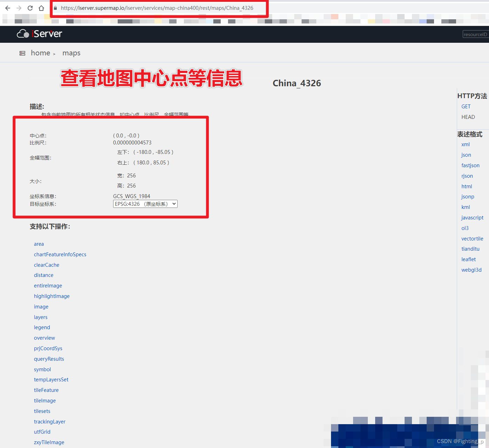Open the tileImage operation link

[45, 401]
